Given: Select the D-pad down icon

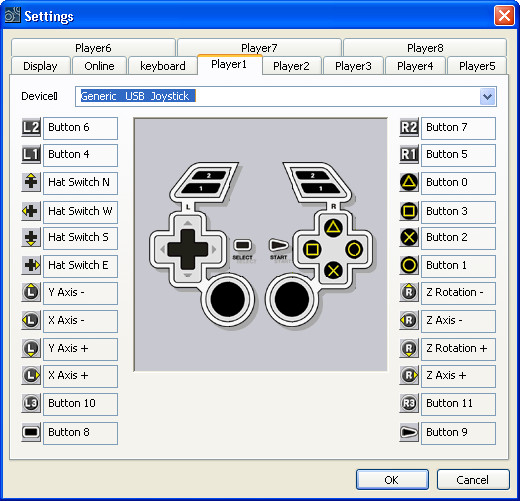Looking at the screenshot, I should coord(31,237).
